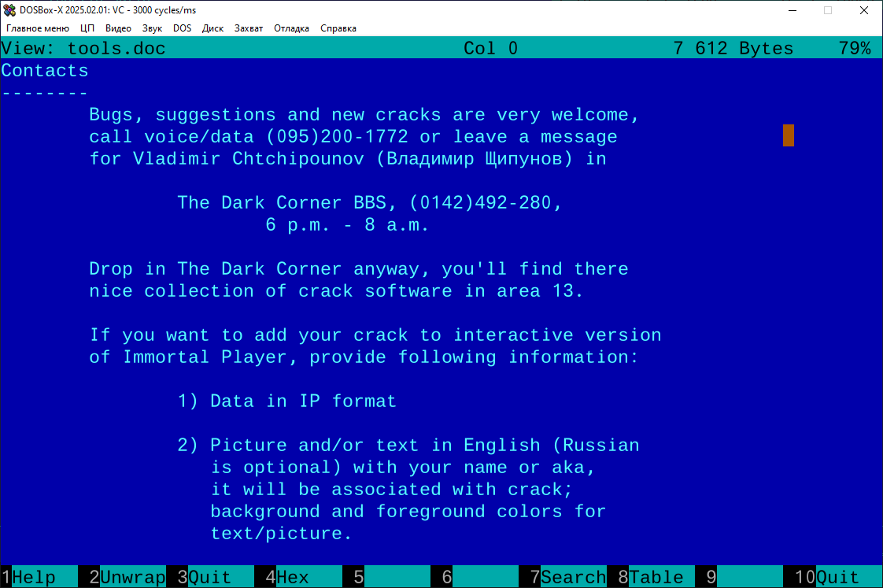Image resolution: width=883 pixels, height=588 pixels.
Task: Click the '6 p.m. - 8 a.m.' hours text
Action: click(x=348, y=225)
